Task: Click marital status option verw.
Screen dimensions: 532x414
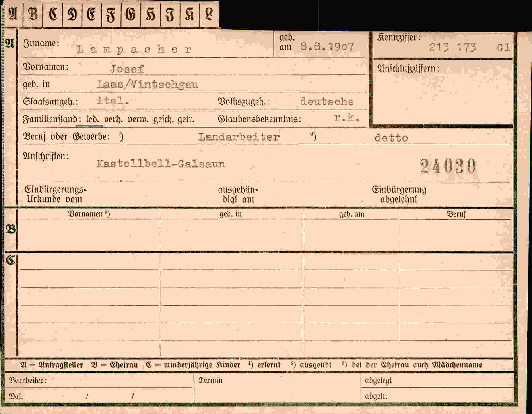Action: click(138, 120)
